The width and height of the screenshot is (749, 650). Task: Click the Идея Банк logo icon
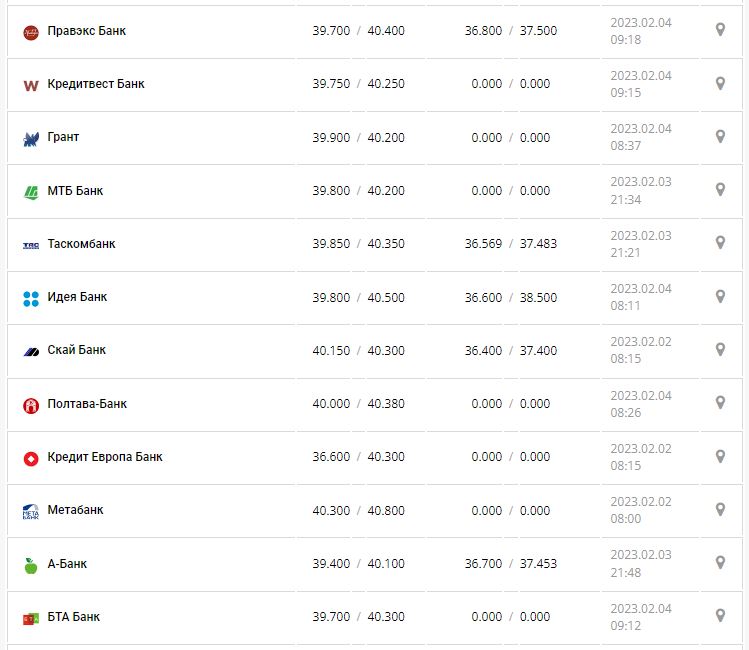30,298
